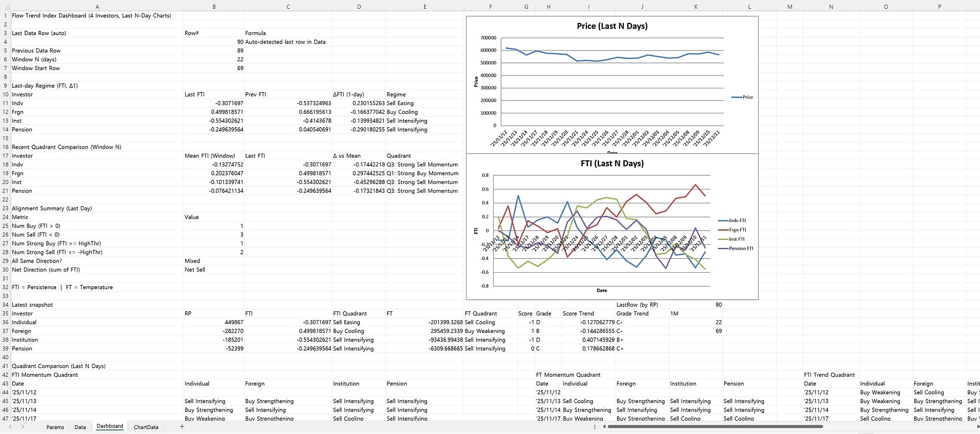
Task: Click the next sheet navigation arrow
Action: point(22,427)
